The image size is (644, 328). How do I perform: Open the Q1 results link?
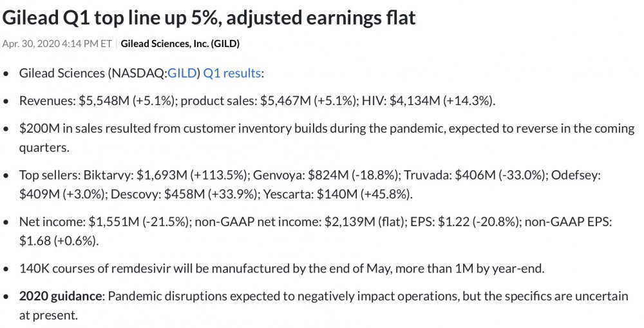pos(232,73)
